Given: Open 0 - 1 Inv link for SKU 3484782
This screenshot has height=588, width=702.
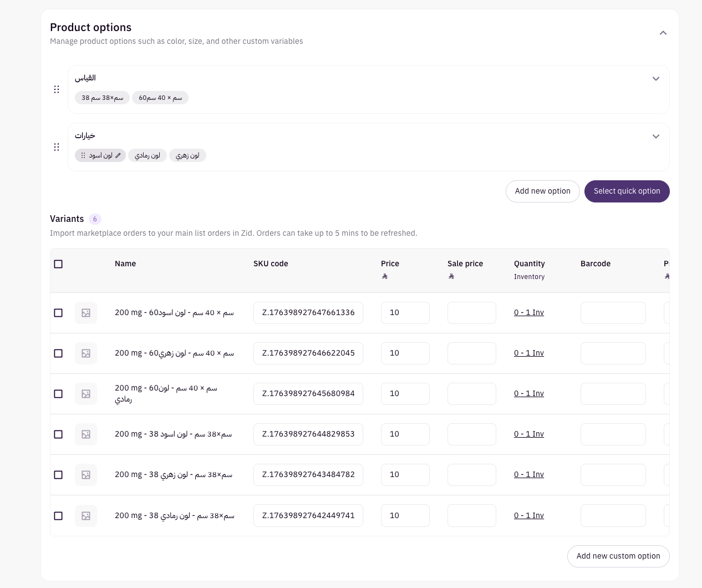Looking at the screenshot, I should [x=529, y=475].
